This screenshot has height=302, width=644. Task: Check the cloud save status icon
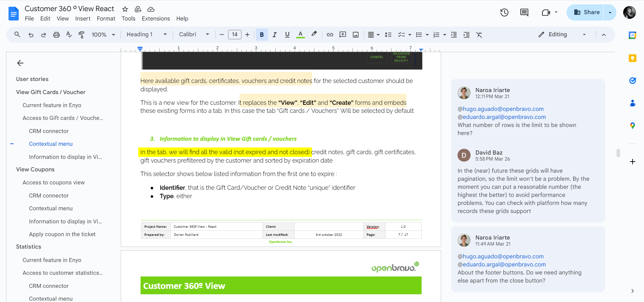pos(151,9)
